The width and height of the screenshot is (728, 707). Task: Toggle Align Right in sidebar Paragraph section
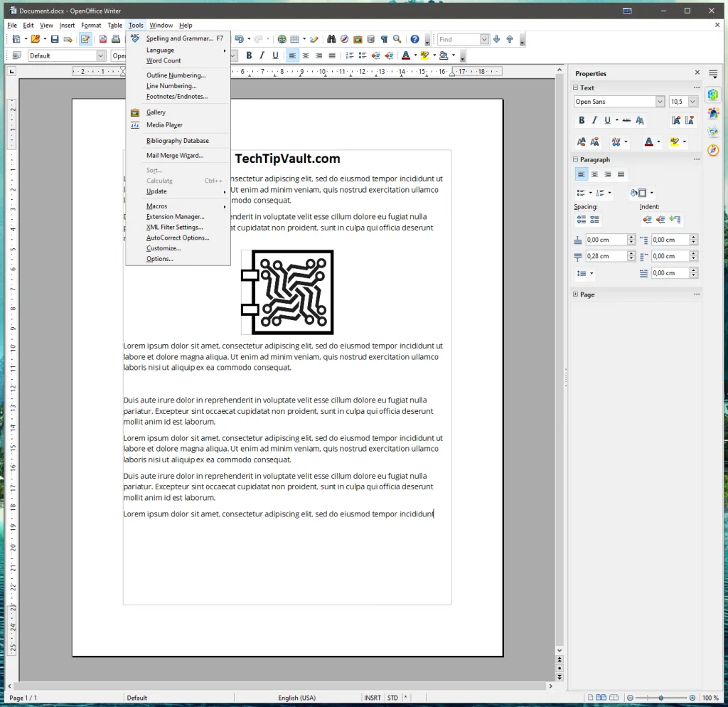coord(608,174)
